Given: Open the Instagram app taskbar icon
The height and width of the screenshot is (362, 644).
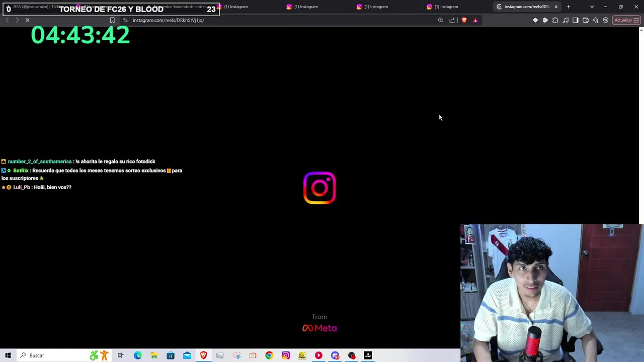Looking at the screenshot, I should 286,355.
